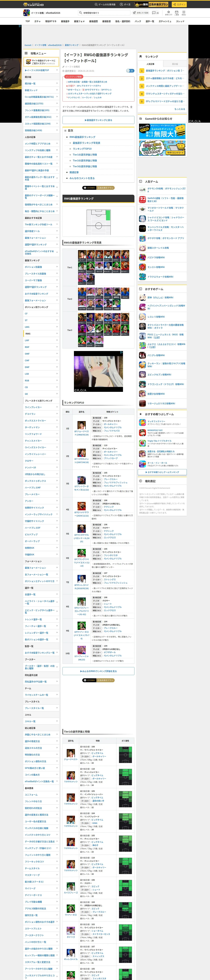Open the eFootball2026 game icon in header
This screenshot has height=980, width=210.
point(27,13)
